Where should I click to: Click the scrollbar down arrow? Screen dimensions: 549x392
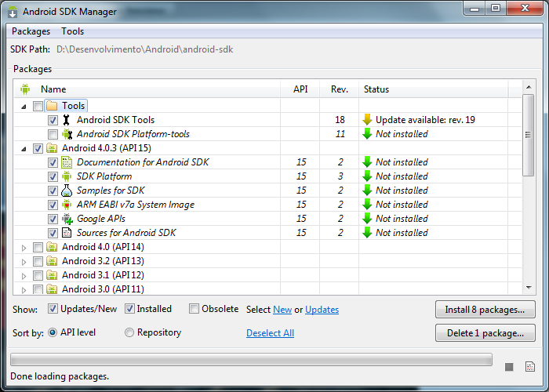(x=529, y=288)
